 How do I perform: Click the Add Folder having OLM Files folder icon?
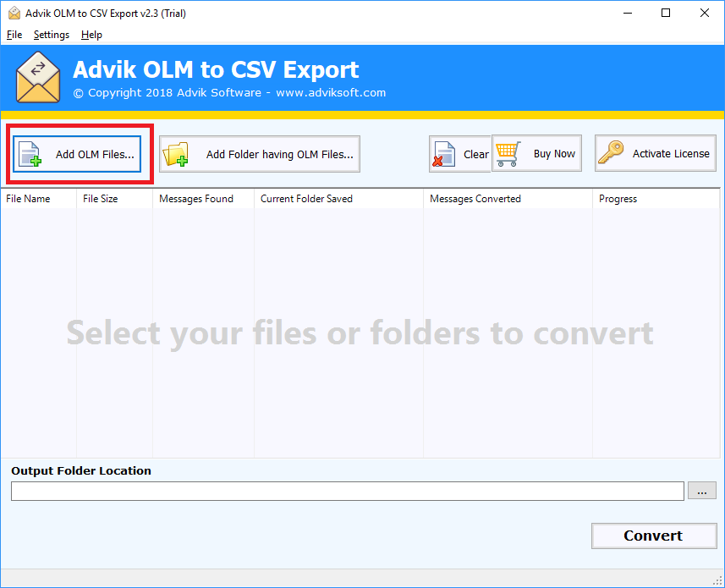pyautogui.click(x=176, y=154)
